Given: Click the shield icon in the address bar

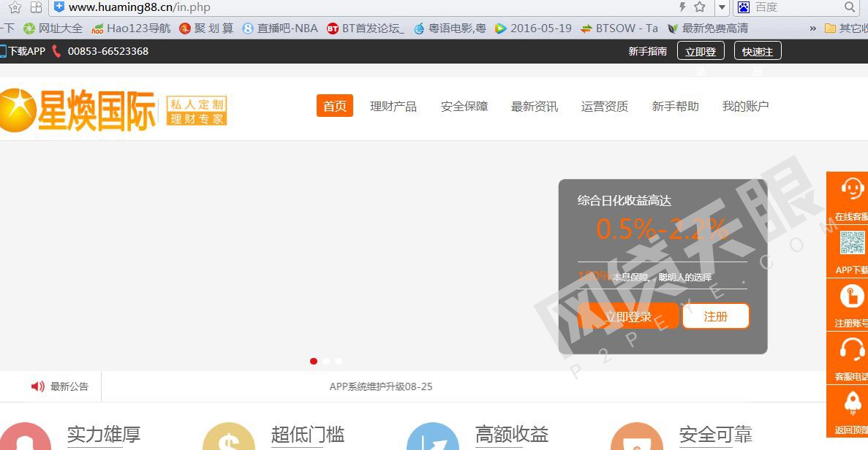Looking at the screenshot, I should 59,7.
